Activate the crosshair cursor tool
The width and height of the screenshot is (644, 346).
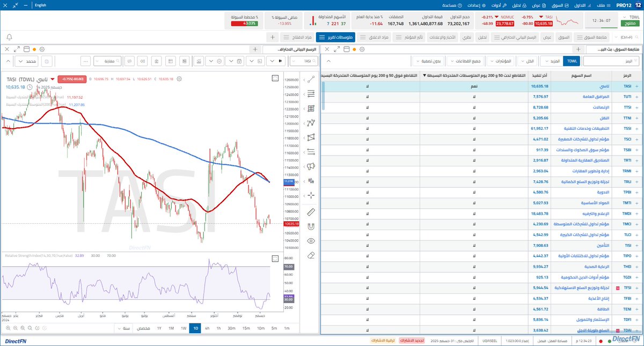pyautogui.click(x=311, y=195)
